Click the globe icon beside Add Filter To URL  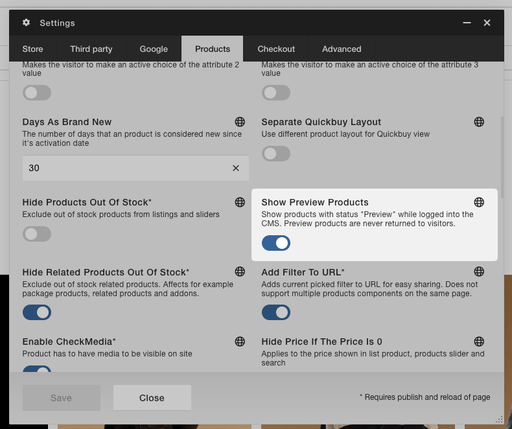[479, 272]
